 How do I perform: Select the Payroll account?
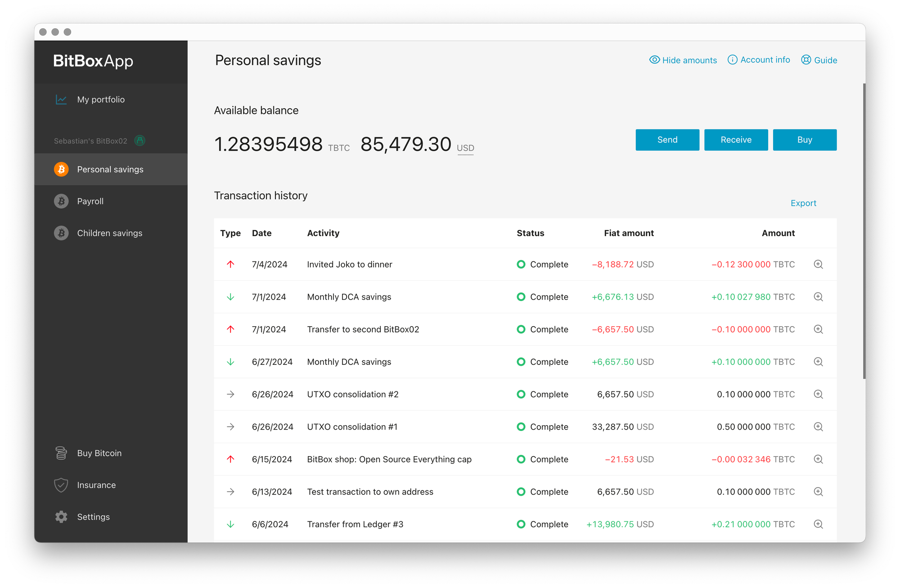point(111,201)
